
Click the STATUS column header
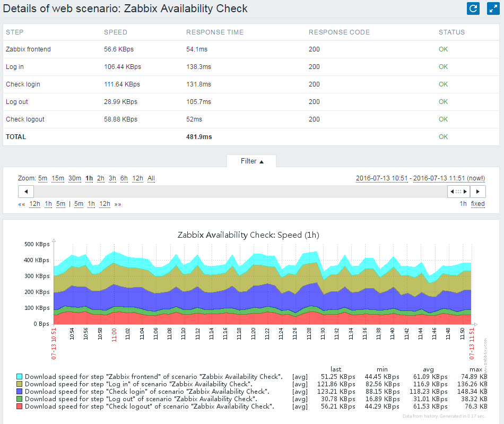pyautogui.click(x=451, y=32)
